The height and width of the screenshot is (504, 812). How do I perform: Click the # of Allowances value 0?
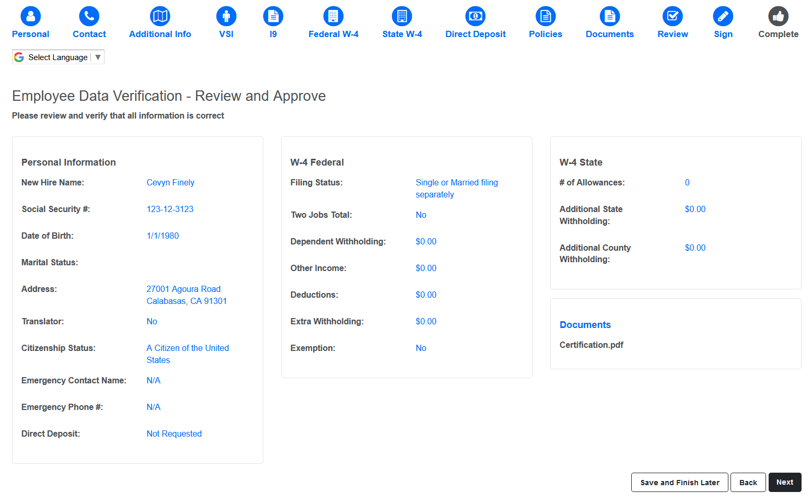(x=687, y=182)
